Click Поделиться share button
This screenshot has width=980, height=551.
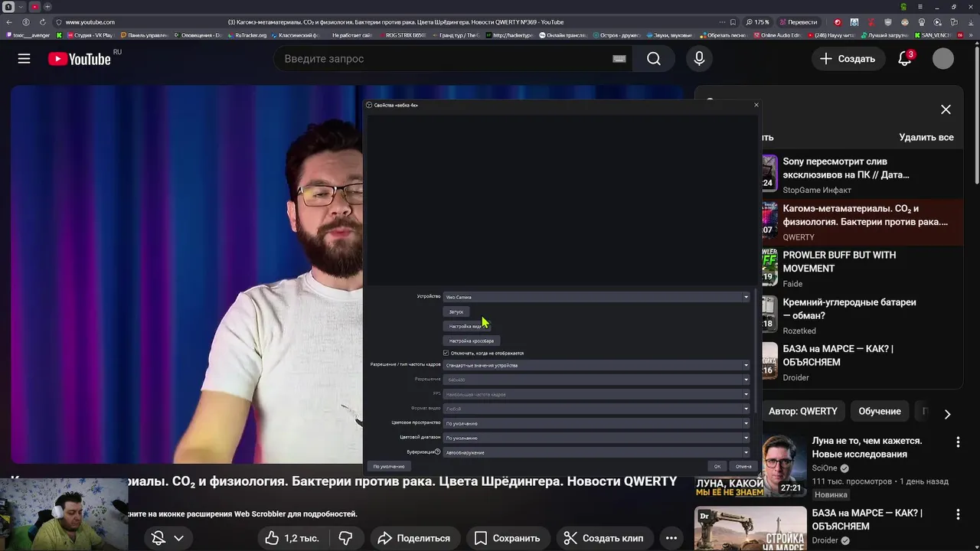(x=413, y=538)
